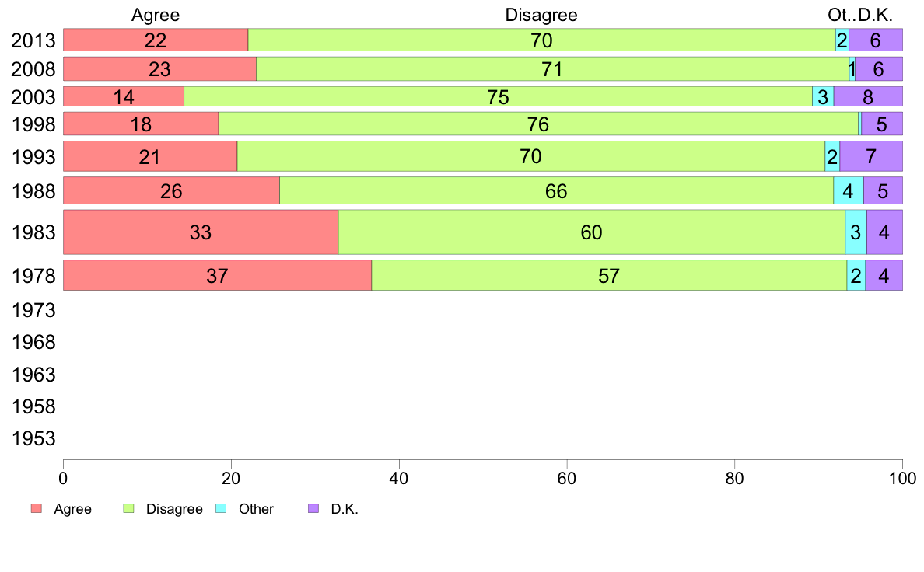Click the green Disagree legend swatch
Image resolution: width=924 pixels, height=572 pixels.
128,508
